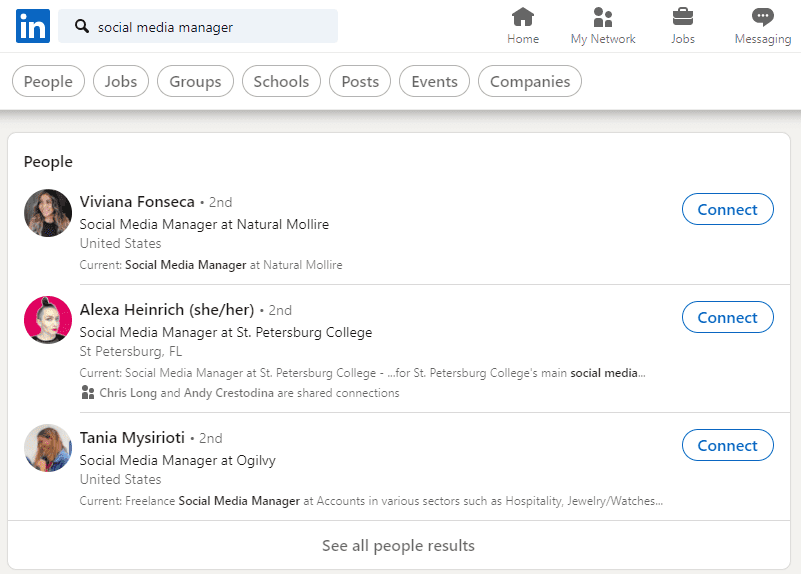Click the 'St Petersburg, FL' location text
Image resolution: width=801 pixels, height=574 pixels.
(x=131, y=351)
